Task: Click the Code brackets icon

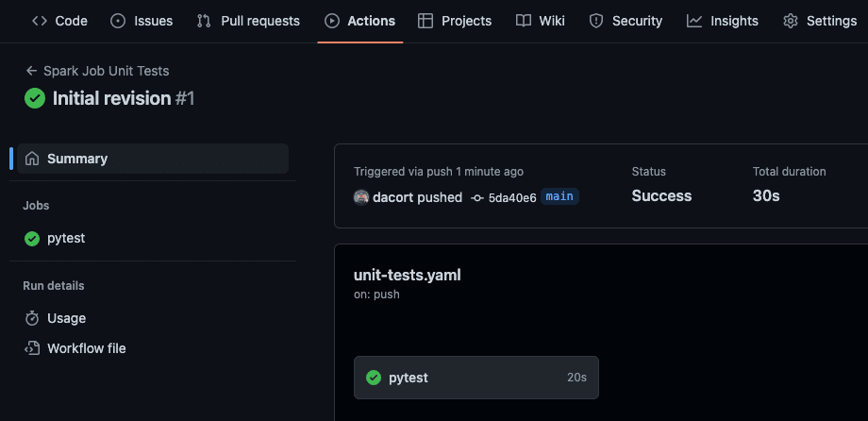Action: [40, 21]
